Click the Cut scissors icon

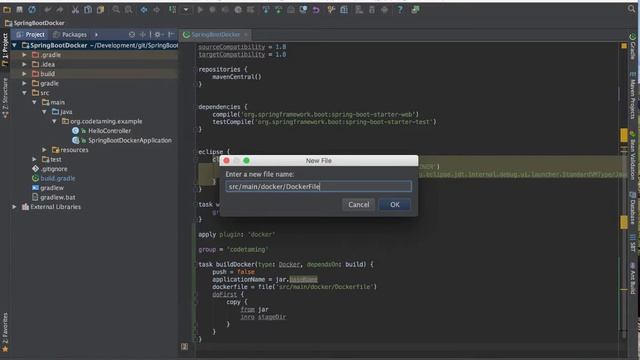[x=75, y=9]
